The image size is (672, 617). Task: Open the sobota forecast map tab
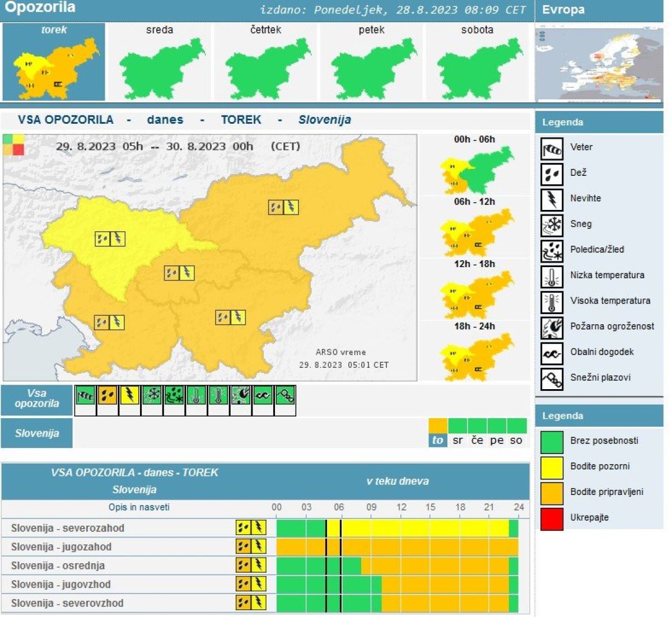click(477, 62)
